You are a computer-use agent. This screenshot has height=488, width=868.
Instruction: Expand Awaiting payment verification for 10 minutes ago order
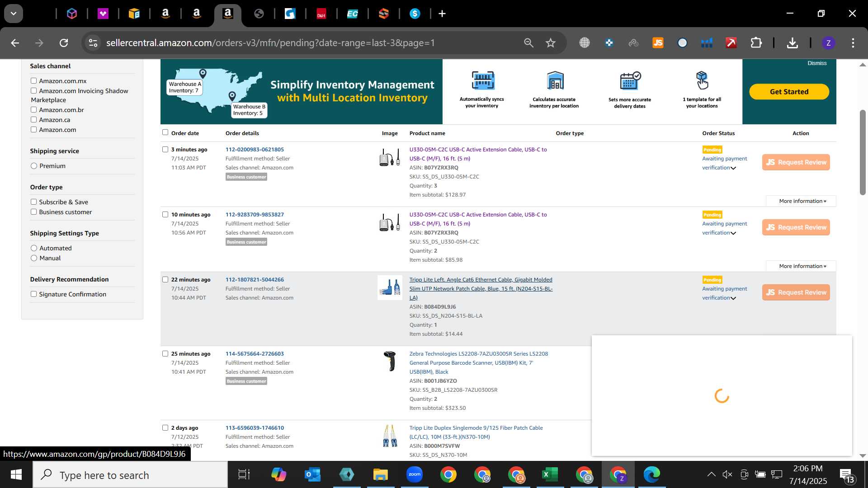tap(724, 228)
